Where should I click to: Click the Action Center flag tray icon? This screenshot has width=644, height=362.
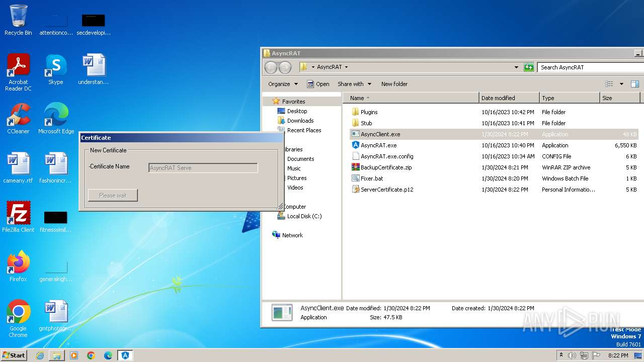[597, 355]
